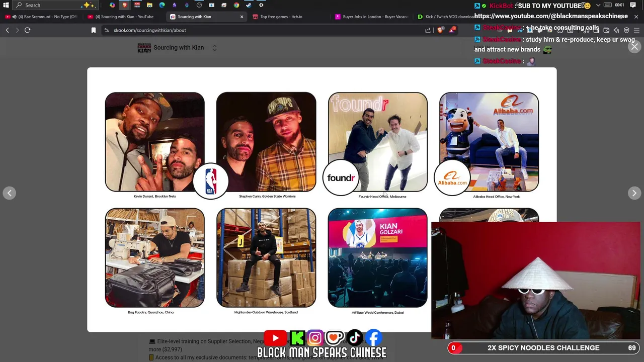Open the Kevin Durant photo

155,142
